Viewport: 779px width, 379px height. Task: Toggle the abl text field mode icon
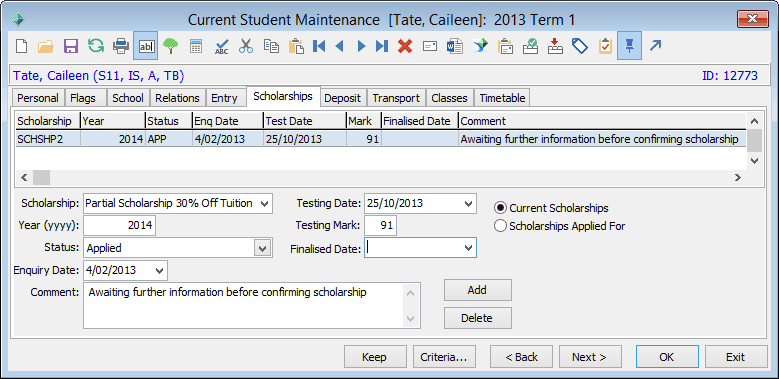146,46
